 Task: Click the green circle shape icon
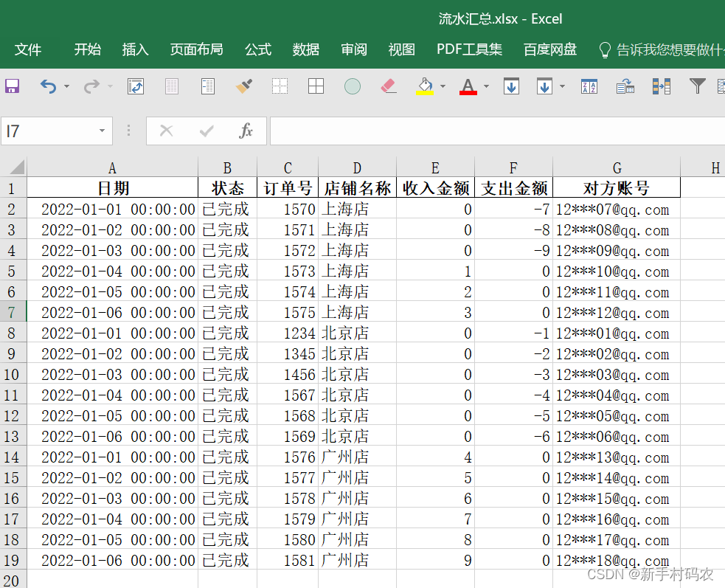(x=353, y=86)
